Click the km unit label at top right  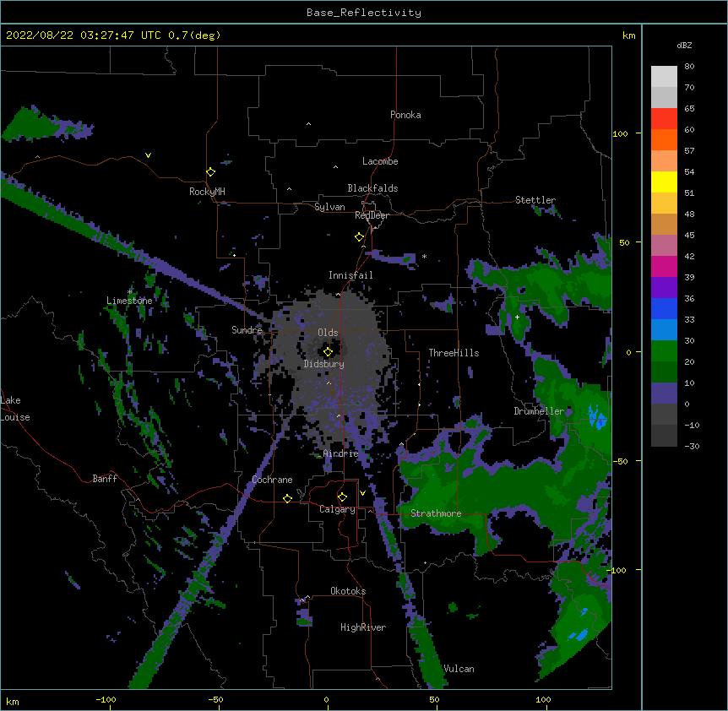pos(628,35)
